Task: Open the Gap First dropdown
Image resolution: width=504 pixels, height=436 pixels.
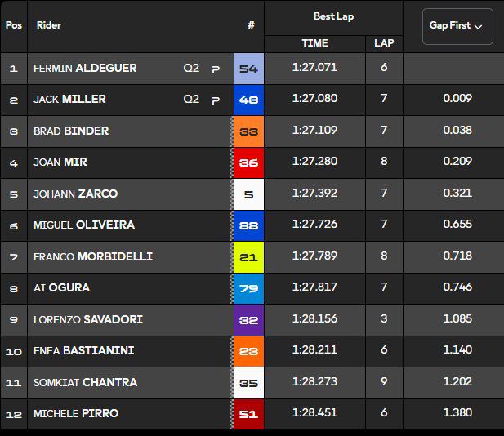Action: click(457, 26)
